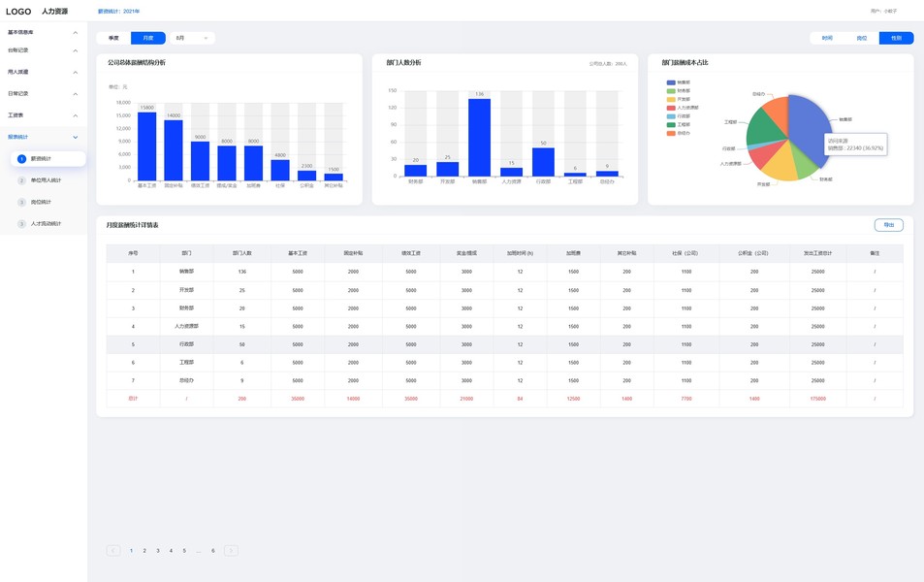Image resolution: width=924 pixels, height=582 pixels.
Task: Collapse the 报表统计 sidebar section
Action: coord(44,137)
